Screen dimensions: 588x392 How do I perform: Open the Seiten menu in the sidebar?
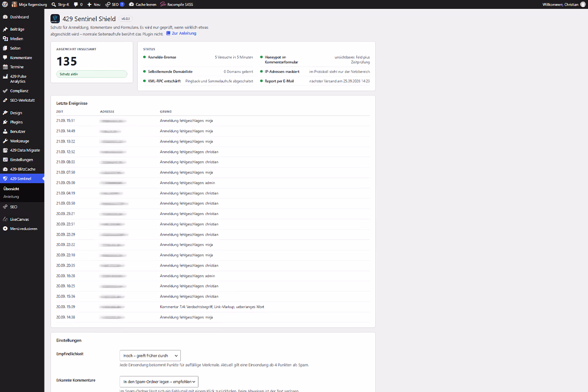click(22, 48)
